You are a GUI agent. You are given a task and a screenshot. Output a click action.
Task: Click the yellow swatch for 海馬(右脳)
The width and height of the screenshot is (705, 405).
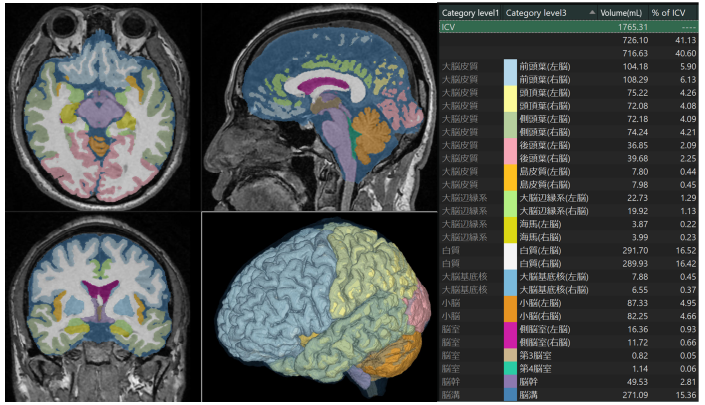click(510, 237)
